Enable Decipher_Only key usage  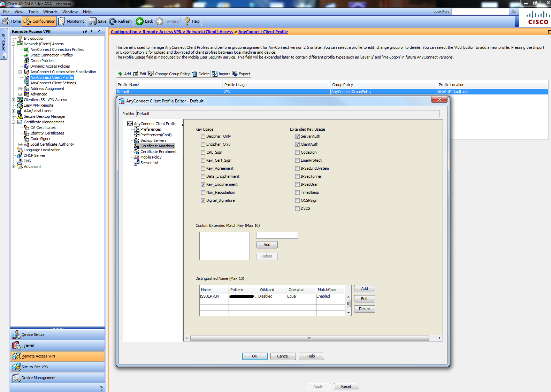click(203, 137)
